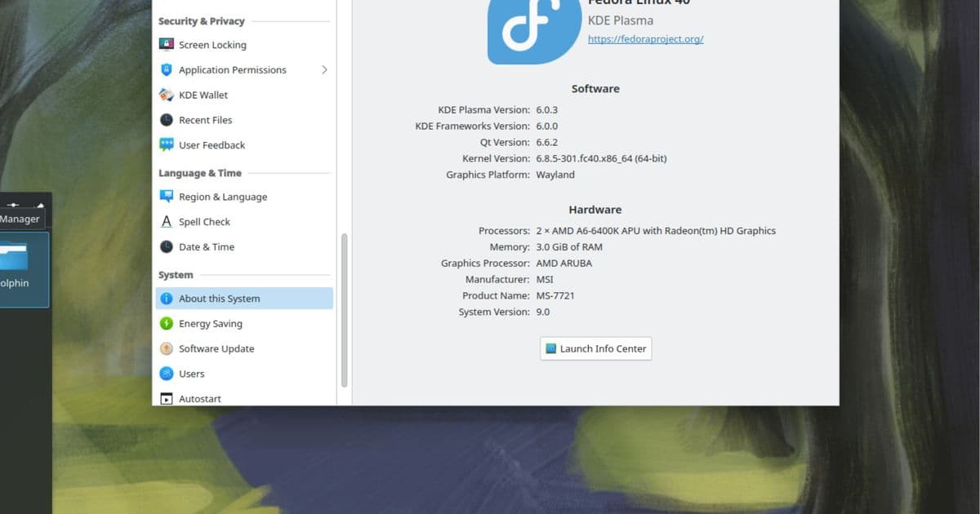Click the Launch Info Center button

tap(596, 348)
